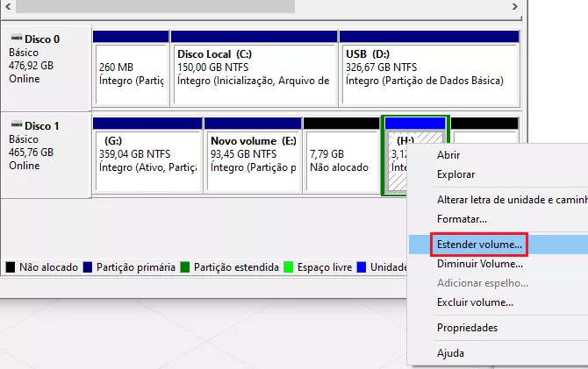Image resolution: width=588 pixels, height=369 pixels.
Task: Click the Disco 0 drive icon
Action: click(17, 39)
